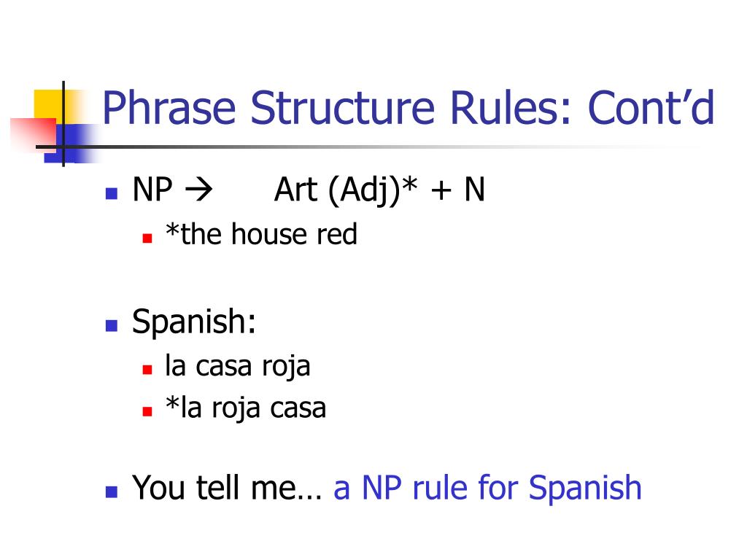Click the slide title 'Phrase Structure Rules: Cont'd'
This screenshot has height=560, width=747.
tap(409, 108)
